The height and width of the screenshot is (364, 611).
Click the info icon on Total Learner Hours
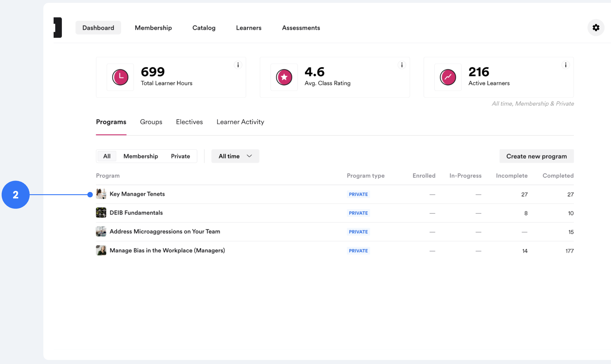tap(238, 65)
